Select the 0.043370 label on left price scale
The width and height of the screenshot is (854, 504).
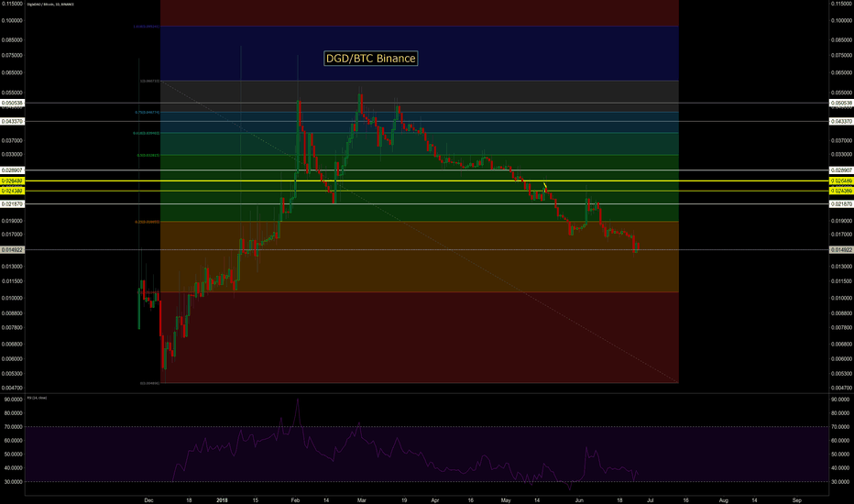click(12, 122)
